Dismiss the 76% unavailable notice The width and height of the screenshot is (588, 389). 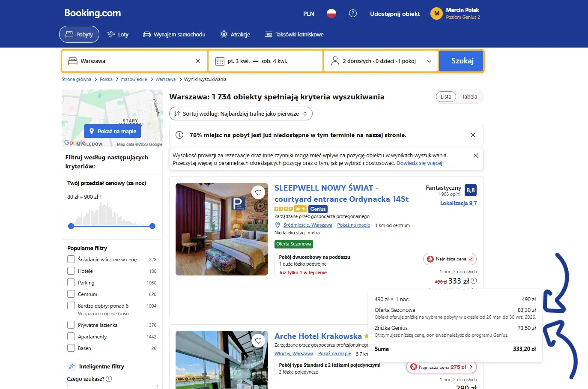(473, 135)
